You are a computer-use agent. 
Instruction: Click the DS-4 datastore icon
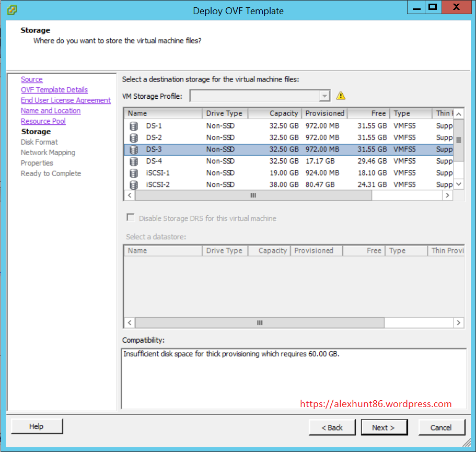coord(134,161)
